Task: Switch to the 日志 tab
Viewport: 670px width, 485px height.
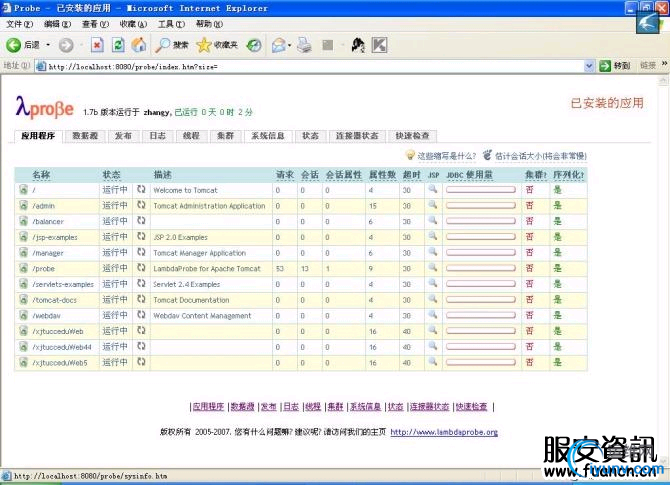Action: tap(157, 136)
